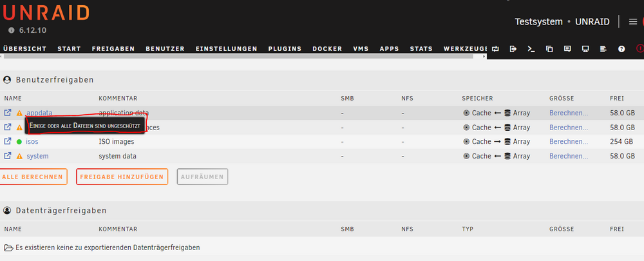Screen dimensions: 644x261
Task: Open the BENUTZER tab
Action: click(x=165, y=48)
